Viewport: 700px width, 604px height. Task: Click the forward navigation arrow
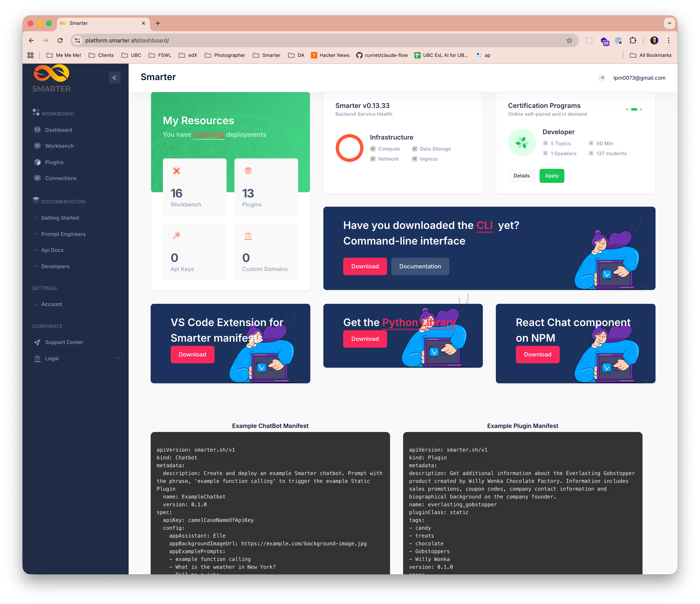(x=46, y=40)
